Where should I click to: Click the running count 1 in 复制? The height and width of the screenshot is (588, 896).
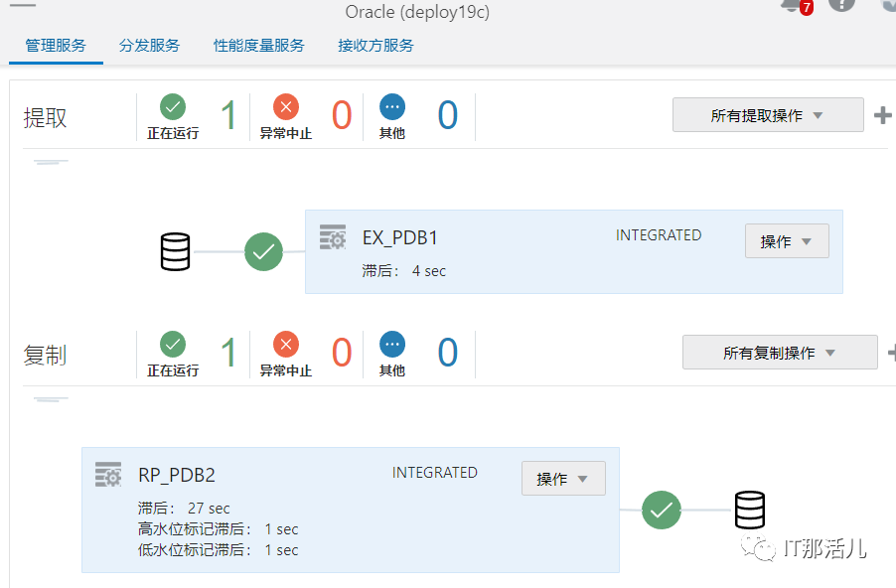pyautogui.click(x=228, y=353)
